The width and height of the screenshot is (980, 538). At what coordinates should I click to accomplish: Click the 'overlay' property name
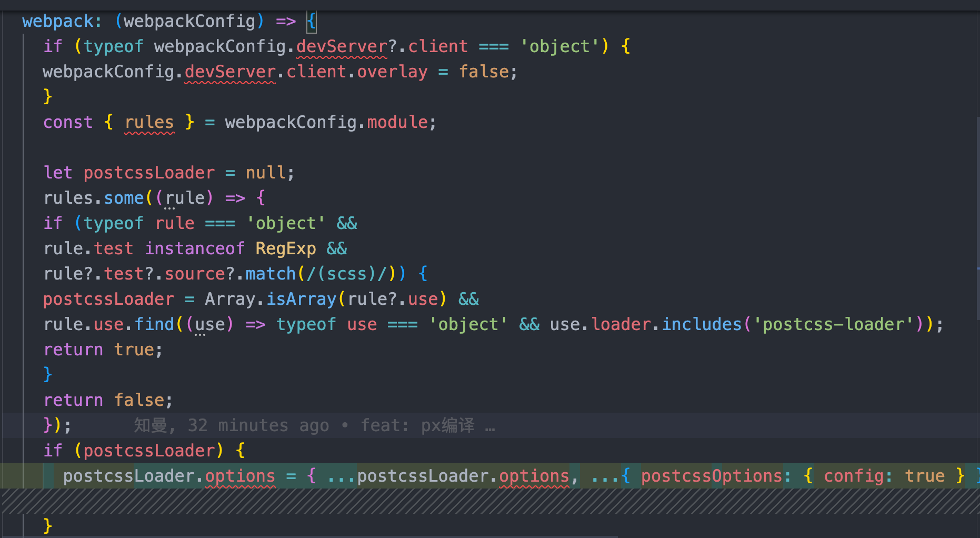pos(393,72)
